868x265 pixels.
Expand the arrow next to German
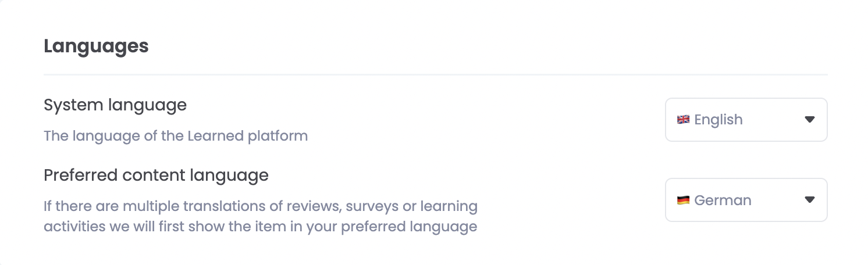click(x=809, y=200)
